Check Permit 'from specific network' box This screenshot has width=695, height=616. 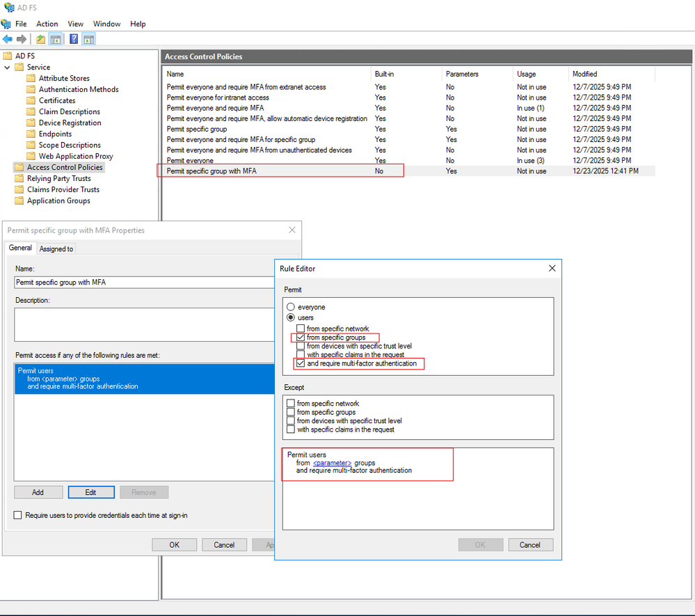click(x=301, y=329)
